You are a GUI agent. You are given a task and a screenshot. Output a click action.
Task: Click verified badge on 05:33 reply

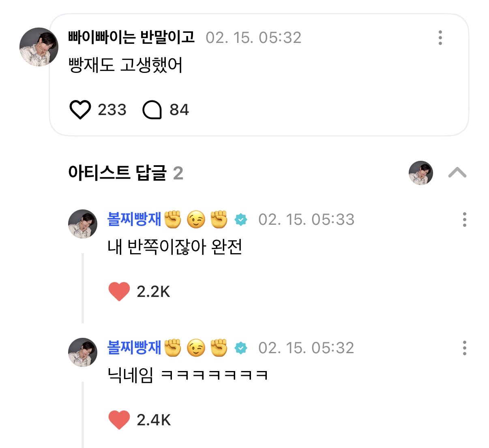241,220
